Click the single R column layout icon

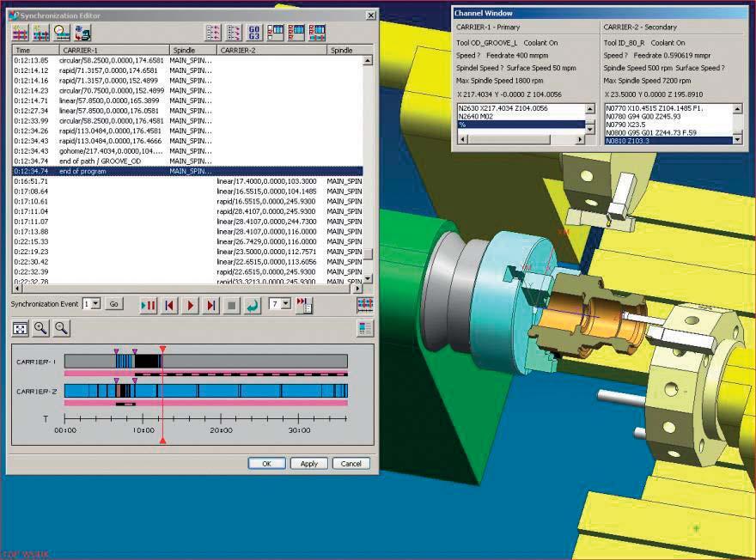point(275,33)
